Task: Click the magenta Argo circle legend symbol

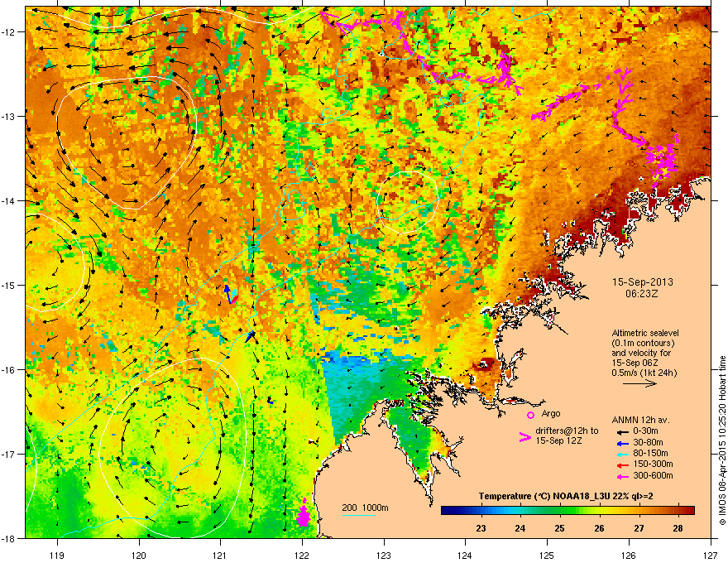Action: click(x=530, y=415)
